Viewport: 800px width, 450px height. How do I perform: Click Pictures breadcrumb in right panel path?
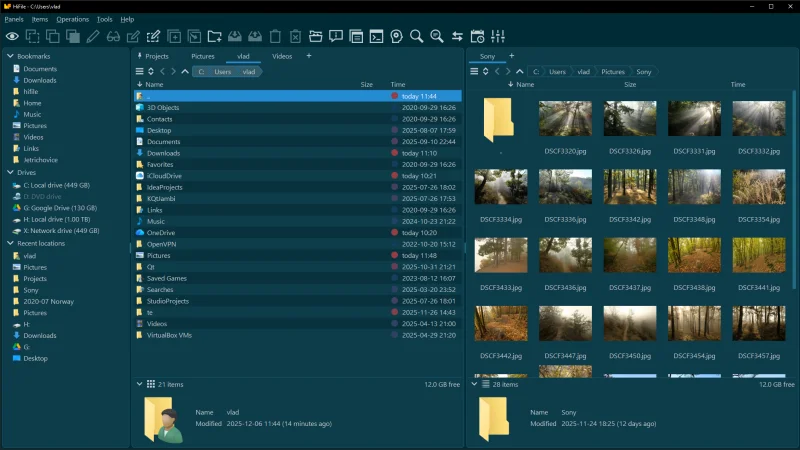click(x=613, y=71)
